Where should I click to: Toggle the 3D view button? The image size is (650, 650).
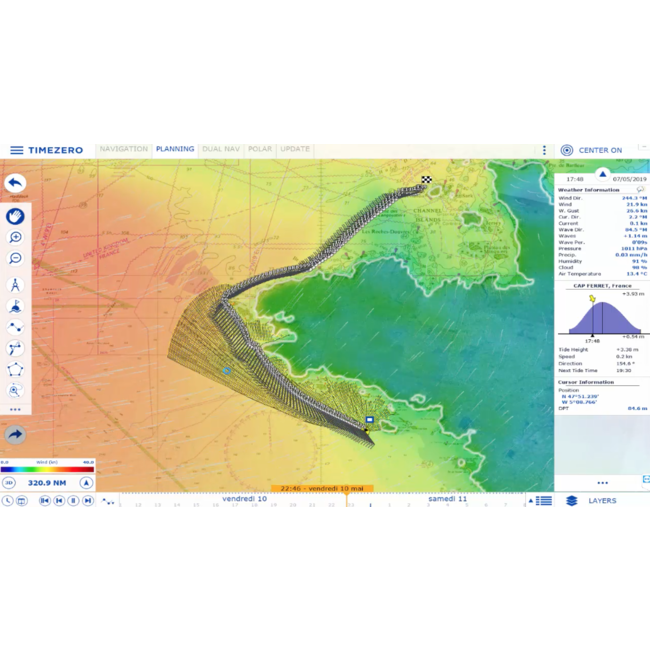coord(9,482)
